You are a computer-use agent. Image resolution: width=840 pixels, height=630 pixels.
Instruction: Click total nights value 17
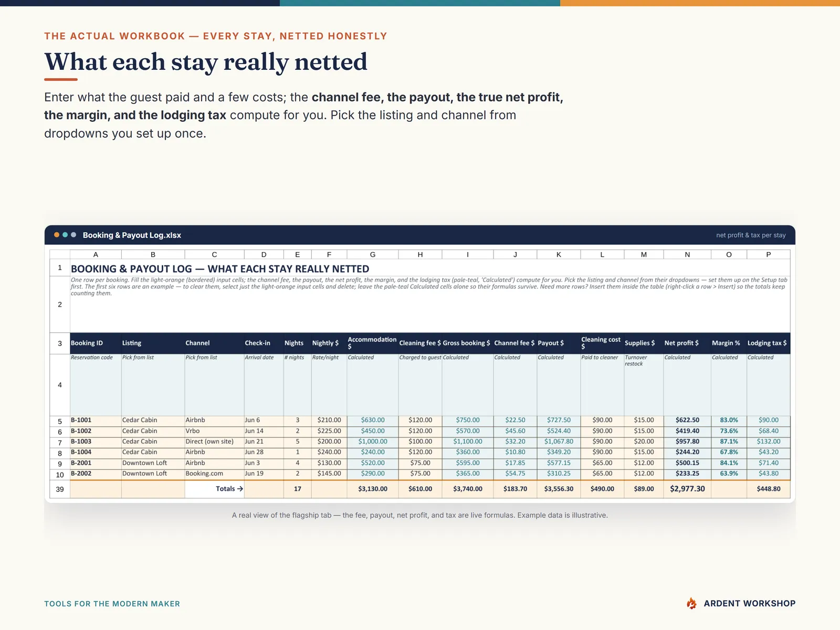click(x=297, y=489)
